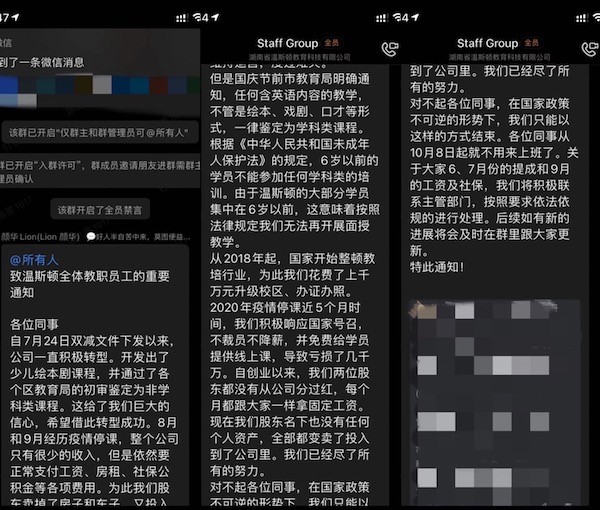Tap the greeting line 各位同事
600x510 pixels.
point(34,324)
